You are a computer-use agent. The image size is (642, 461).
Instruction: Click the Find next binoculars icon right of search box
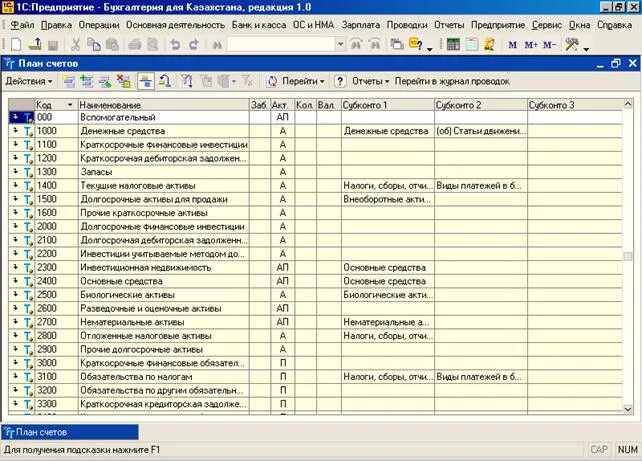point(356,44)
